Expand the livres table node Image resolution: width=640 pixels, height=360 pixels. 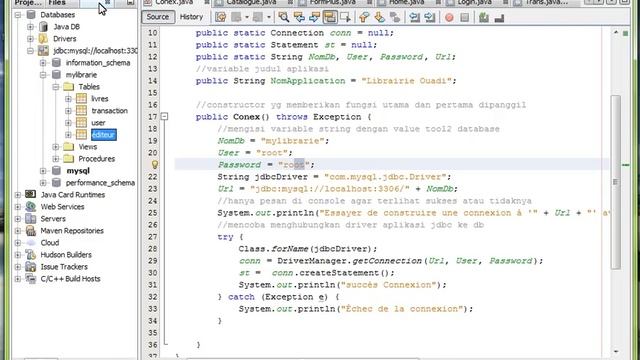(68, 99)
